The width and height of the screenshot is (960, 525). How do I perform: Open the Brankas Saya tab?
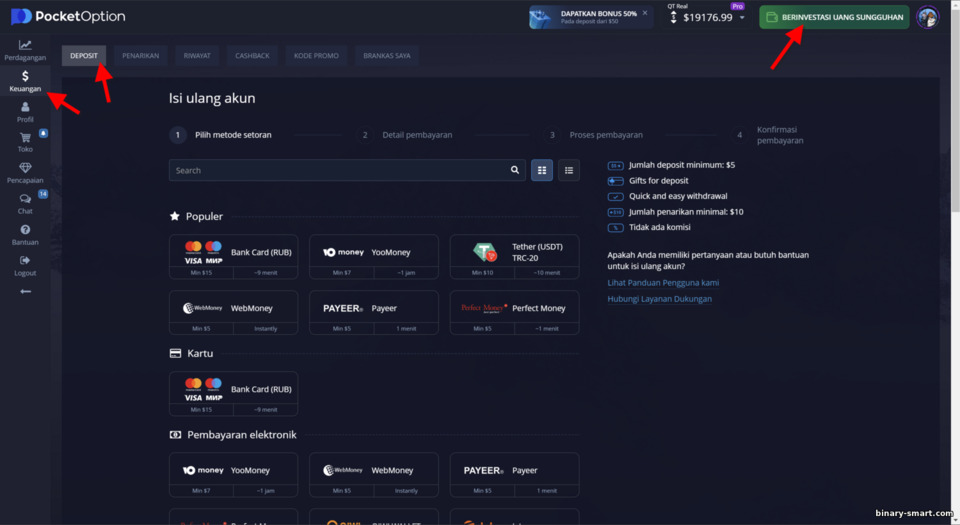387,56
